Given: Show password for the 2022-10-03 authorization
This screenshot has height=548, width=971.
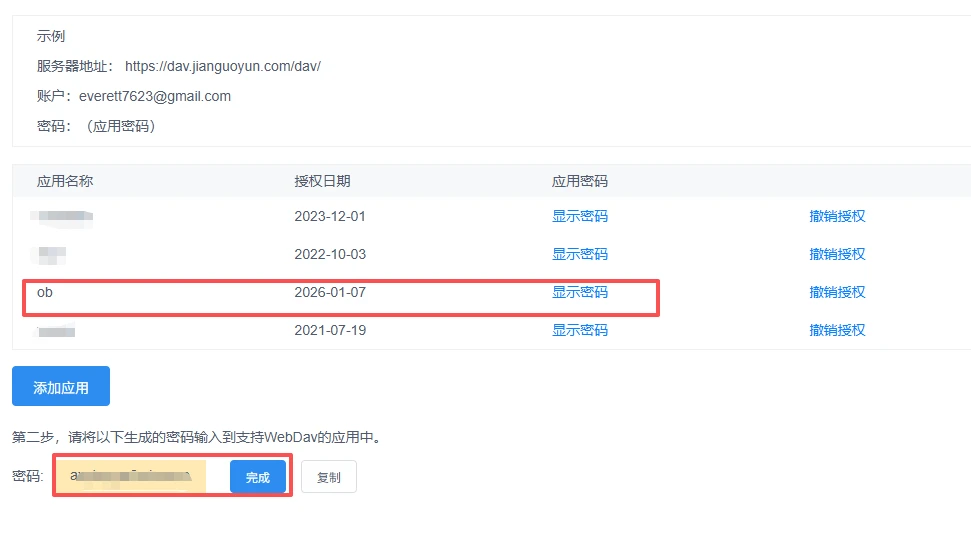Looking at the screenshot, I should [579, 254].
